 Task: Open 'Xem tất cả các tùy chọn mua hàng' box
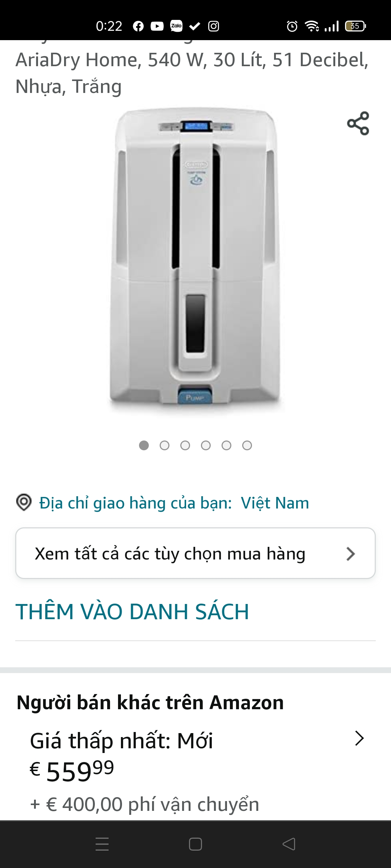pyautogui.click(x=195, y=553)
